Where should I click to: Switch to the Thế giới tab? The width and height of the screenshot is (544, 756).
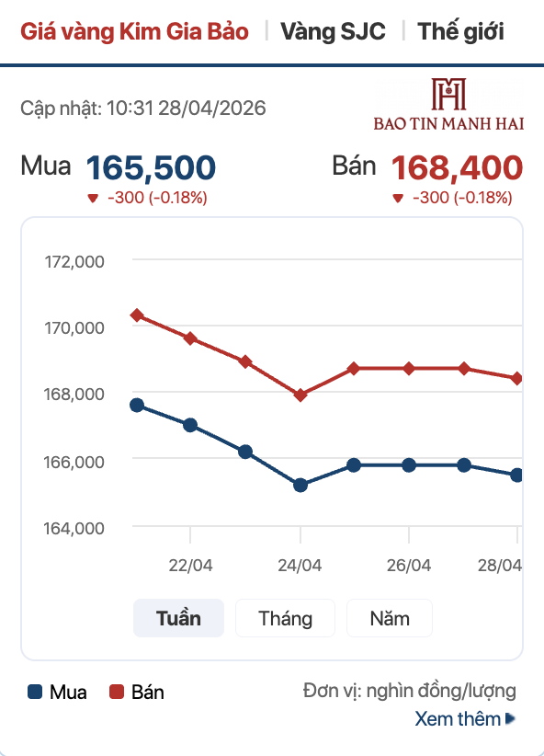point(459,30)
